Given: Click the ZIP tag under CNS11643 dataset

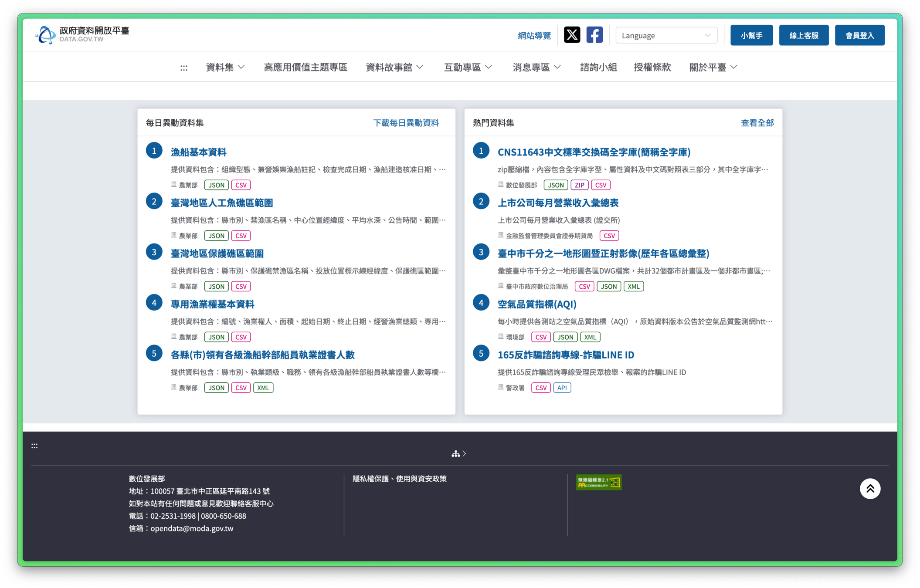Looking at the screenshot, I should [x=579, y=185].
